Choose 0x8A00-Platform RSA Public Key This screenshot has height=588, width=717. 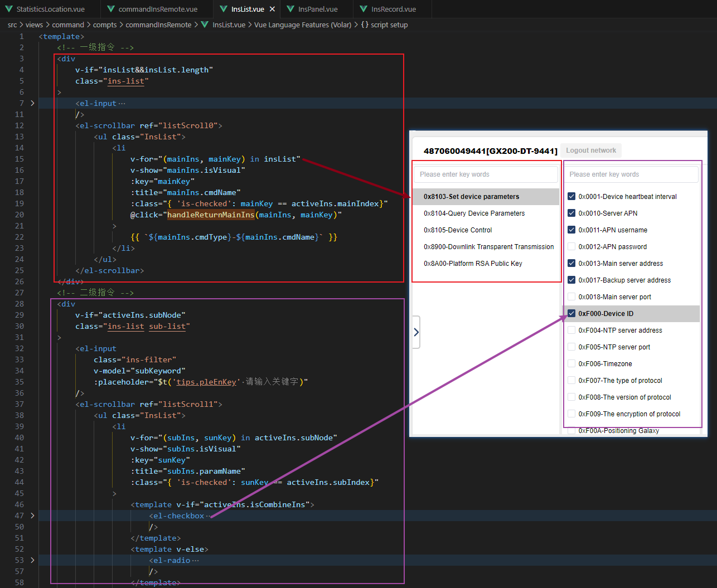point(473,263)
